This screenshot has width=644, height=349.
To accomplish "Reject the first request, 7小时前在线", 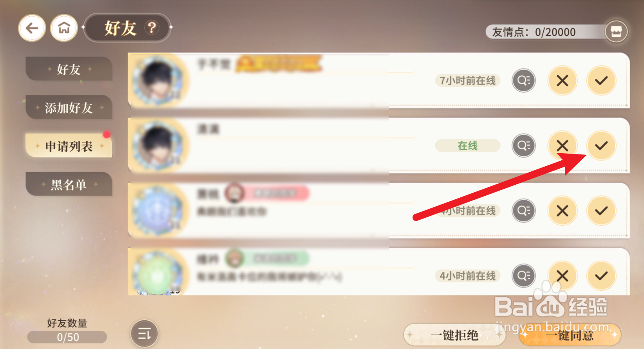I will pos(563,81).
